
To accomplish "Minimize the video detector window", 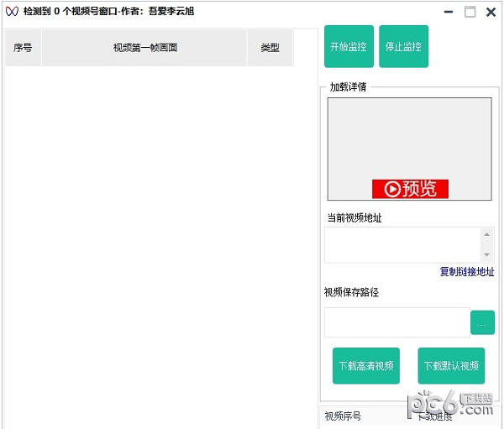I will pos(449,13).
